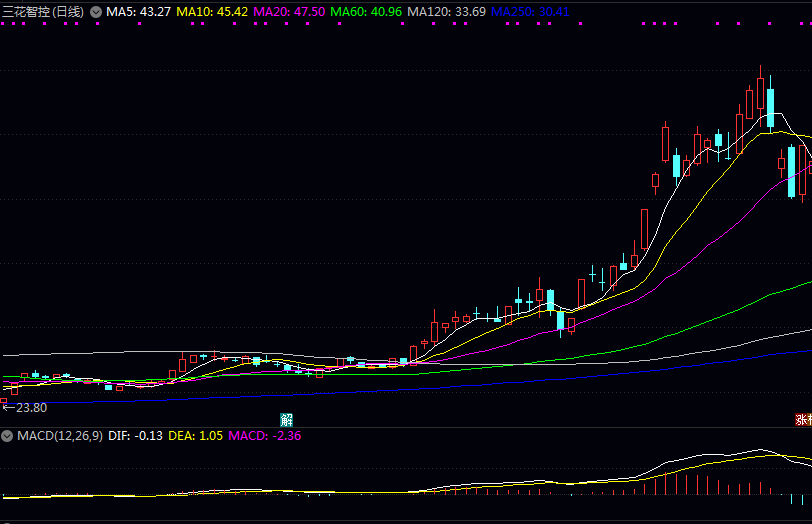Select the MA20: 47.50 label
Viewport: 812px width, 524px height.
289,12
